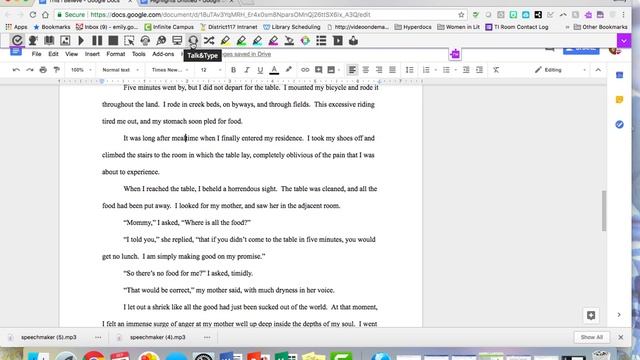Select Left align
640x360 pixels.
point(352,70)
